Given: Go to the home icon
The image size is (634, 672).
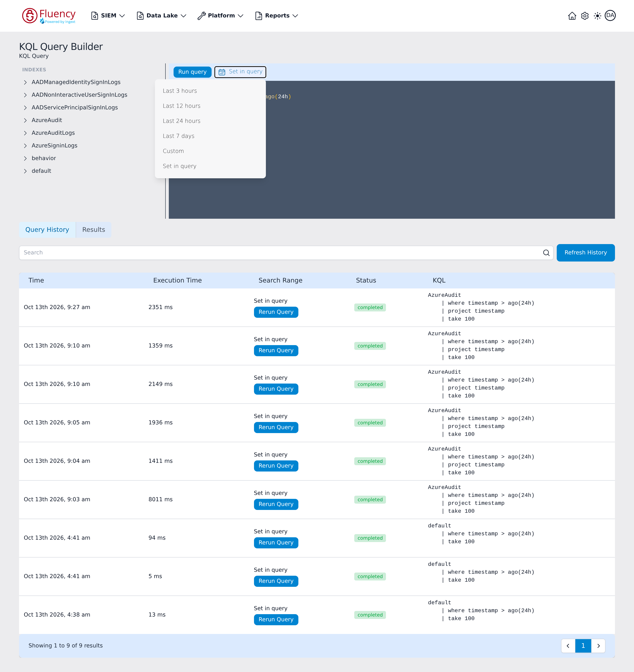Looking at the screenshot, I should click(572, 16).
